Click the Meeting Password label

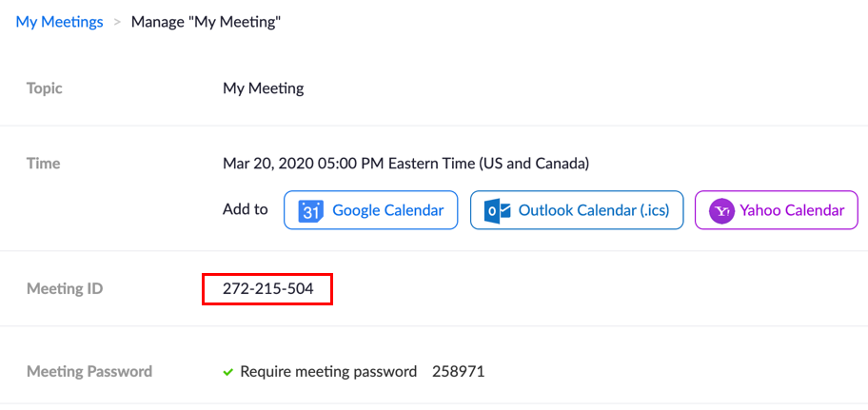pos(89,371)
